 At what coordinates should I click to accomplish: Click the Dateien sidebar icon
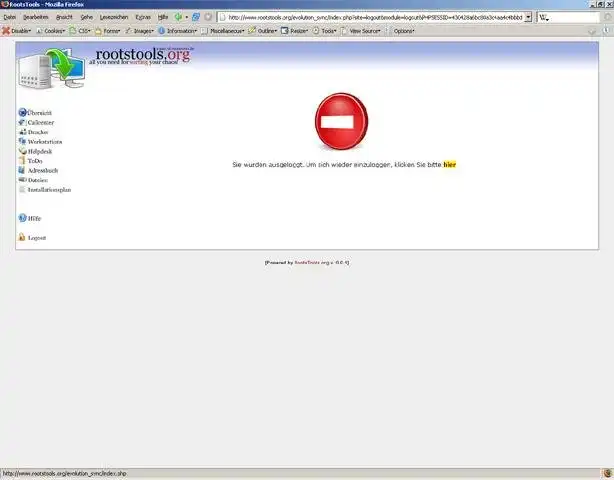click(x=22, y=180)
